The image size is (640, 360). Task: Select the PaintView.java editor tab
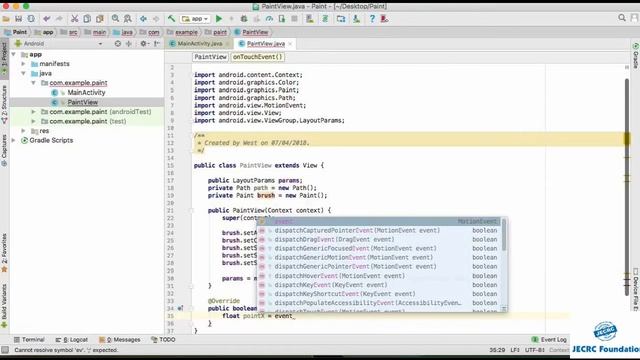pos(265,44)
